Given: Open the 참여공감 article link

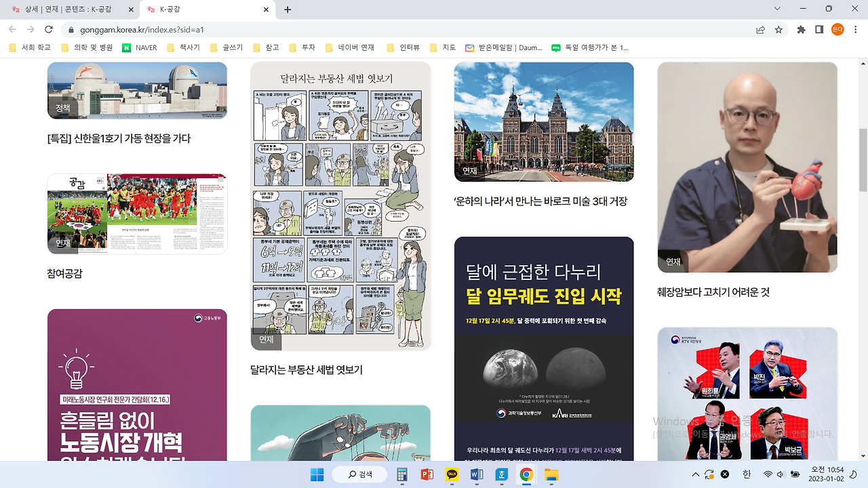Looking at the screenshot, I should coord(64,274).
